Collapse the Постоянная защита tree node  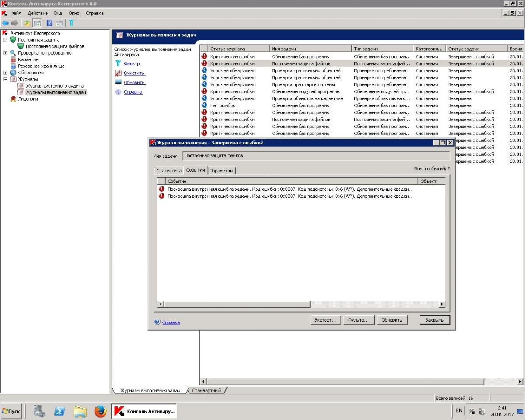(x=6, y=40)
